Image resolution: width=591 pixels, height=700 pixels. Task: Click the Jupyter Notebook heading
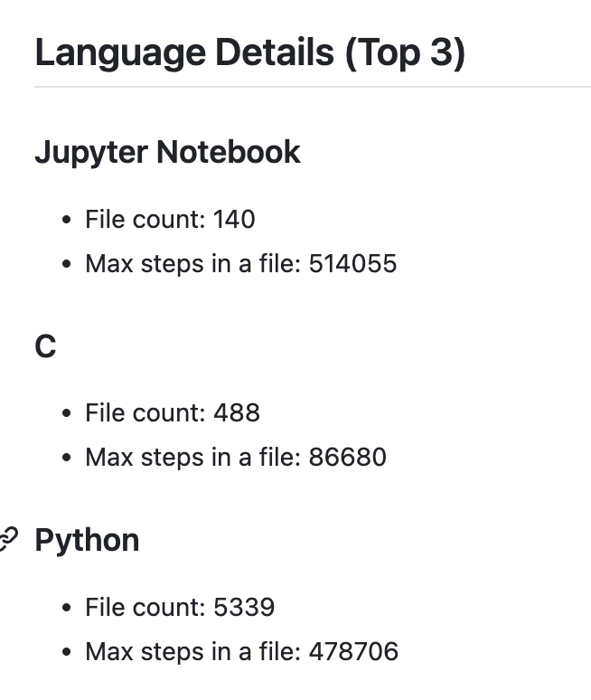click(168, 152)
